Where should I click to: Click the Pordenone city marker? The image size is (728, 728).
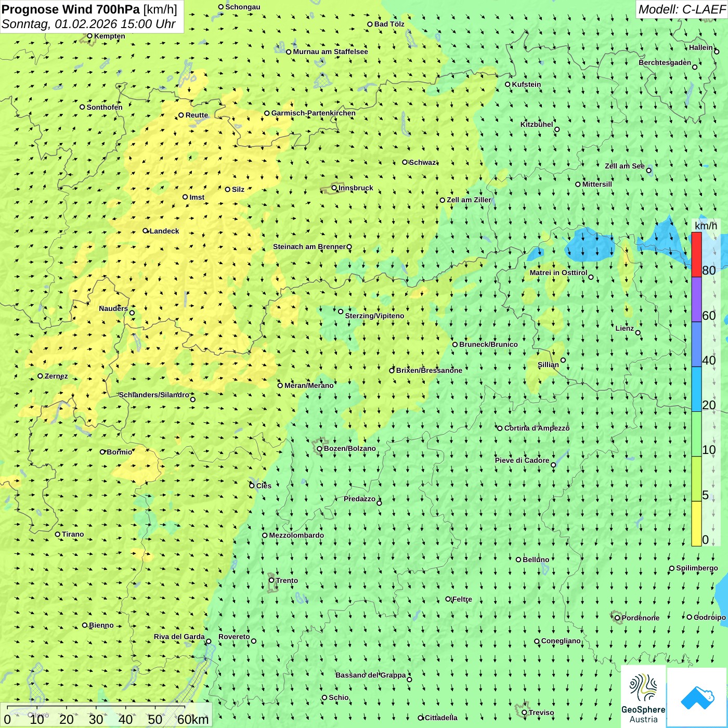pos(617,618)
